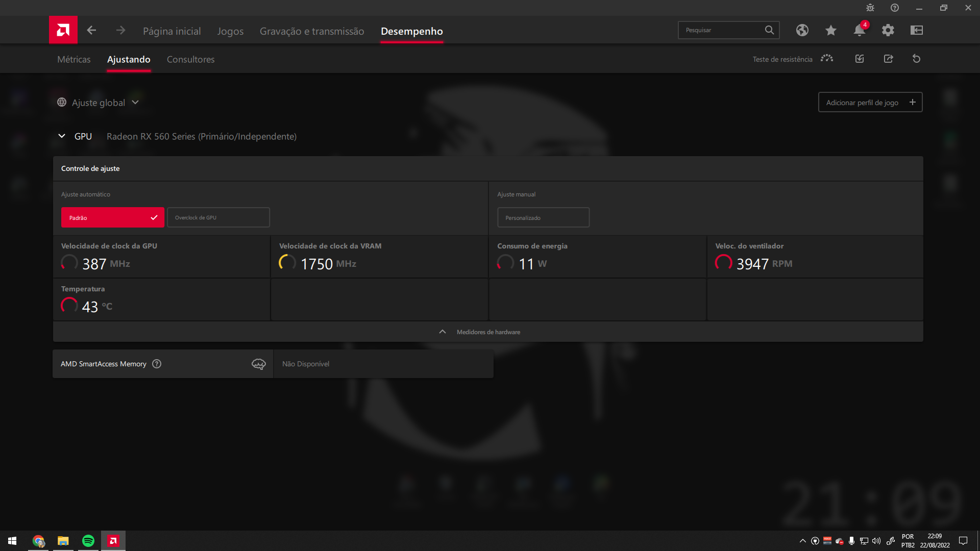Click the reset to defaults icon
Viewport: 980px width, 551px height.
917,59
